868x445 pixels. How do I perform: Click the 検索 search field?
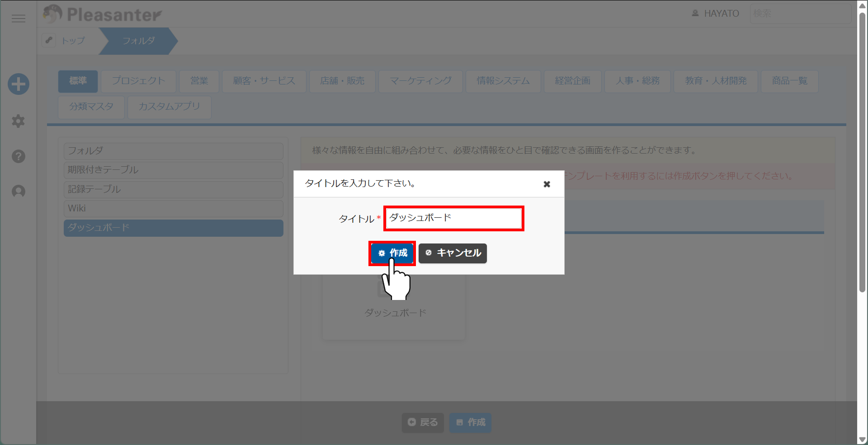800,14
